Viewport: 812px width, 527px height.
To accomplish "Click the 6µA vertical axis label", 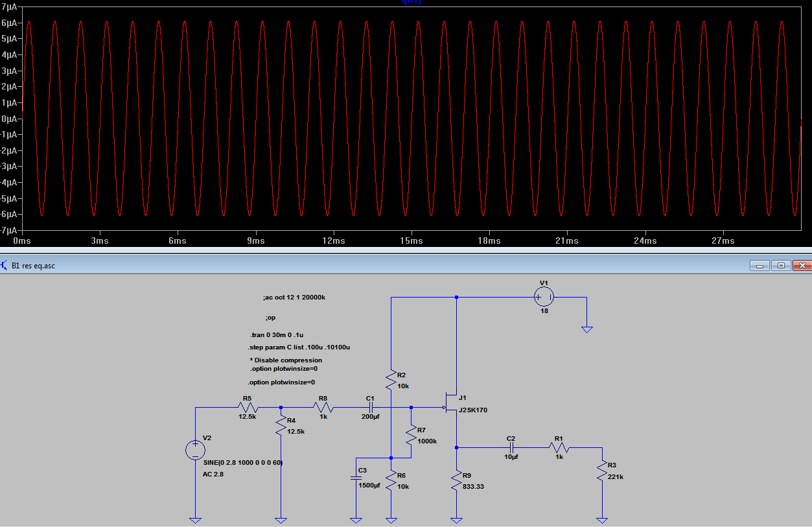I will (11, 23).
